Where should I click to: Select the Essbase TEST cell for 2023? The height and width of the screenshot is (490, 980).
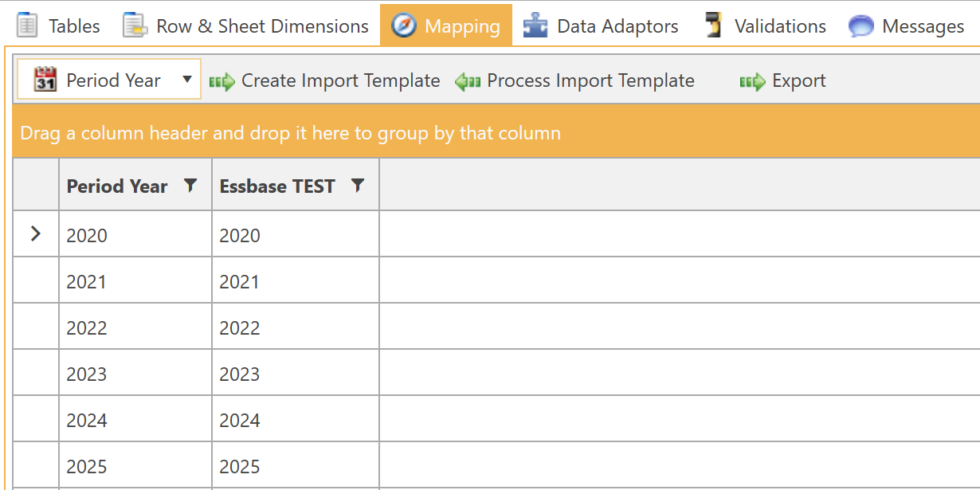(x=295, y=374)
